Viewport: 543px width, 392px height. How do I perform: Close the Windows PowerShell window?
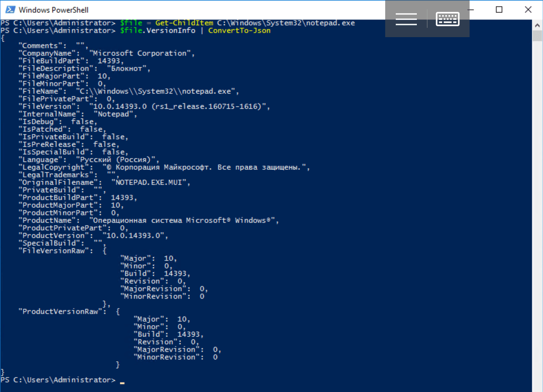point(528,9)
